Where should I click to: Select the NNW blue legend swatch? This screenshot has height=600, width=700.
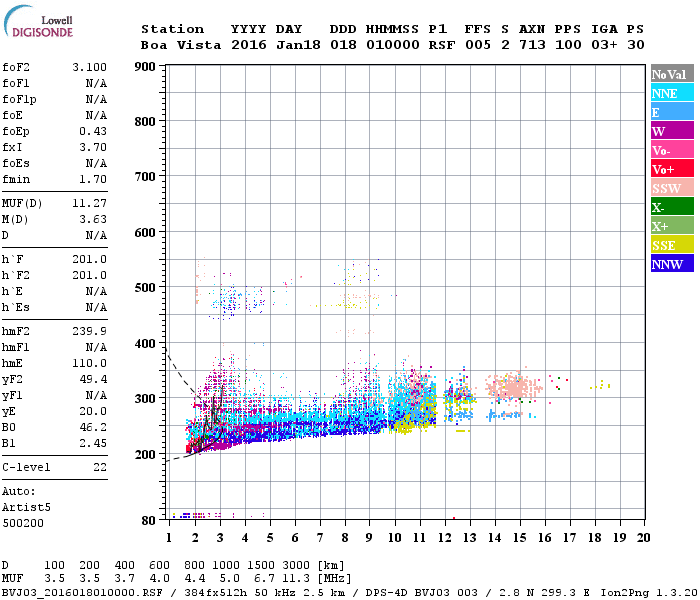(x=672, y=263)
